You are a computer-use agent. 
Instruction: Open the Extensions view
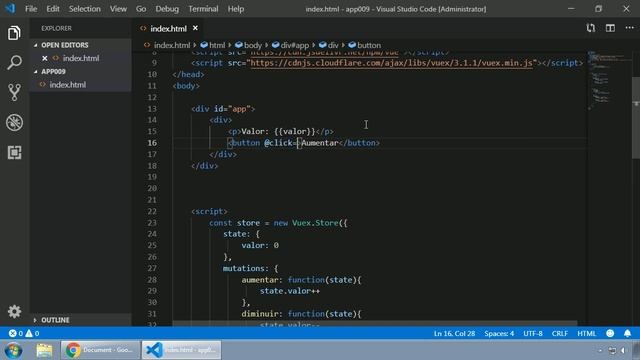(x=14, y=152)
